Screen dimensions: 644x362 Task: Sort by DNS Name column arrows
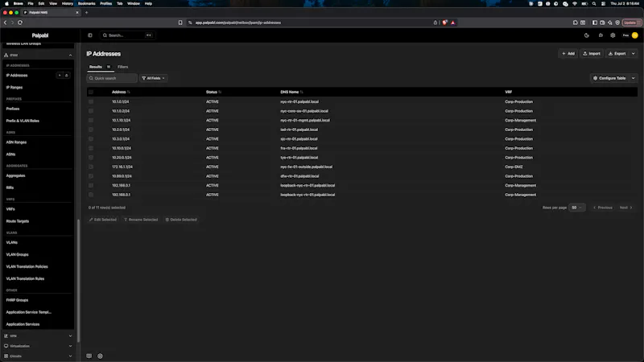(301, 92)
